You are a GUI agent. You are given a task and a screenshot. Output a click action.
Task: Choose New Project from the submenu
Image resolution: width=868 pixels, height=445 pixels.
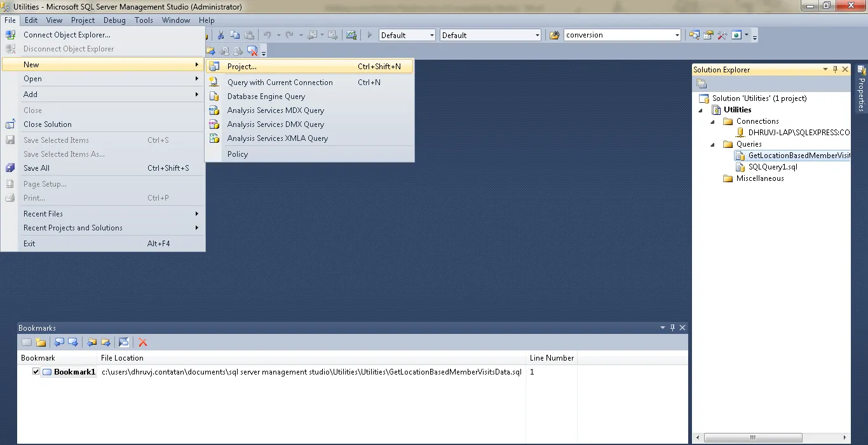click(309, 67)
